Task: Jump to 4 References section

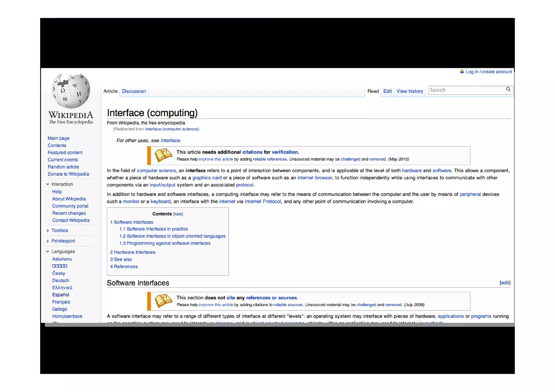Action: click(x=124, y=267)
